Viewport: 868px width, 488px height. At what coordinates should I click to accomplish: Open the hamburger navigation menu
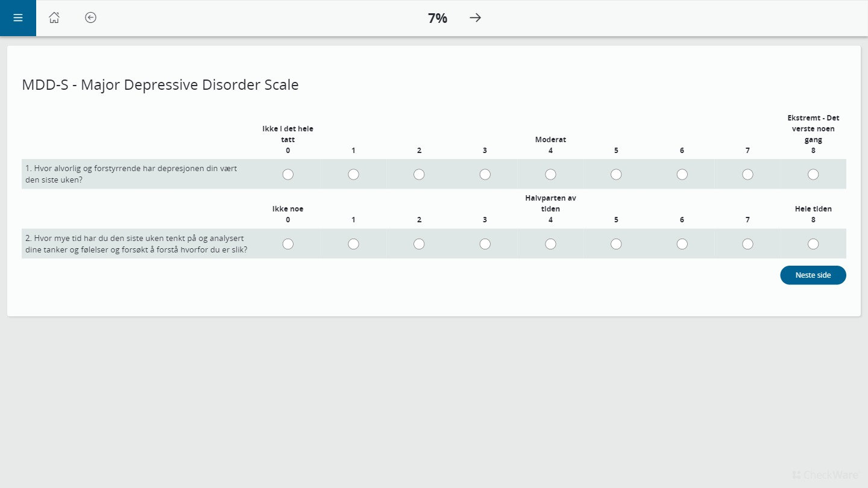(17, 18)
